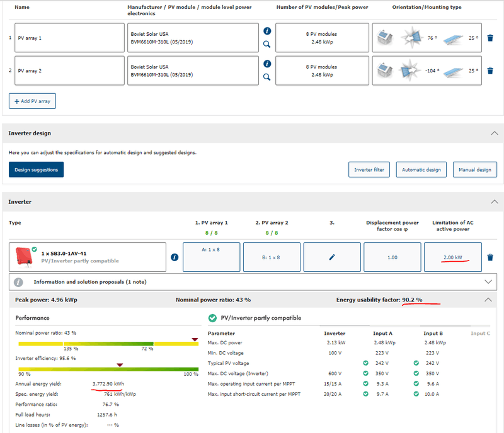Click the Add PV array button
The image size is (504, 433).
coord(32,101)
